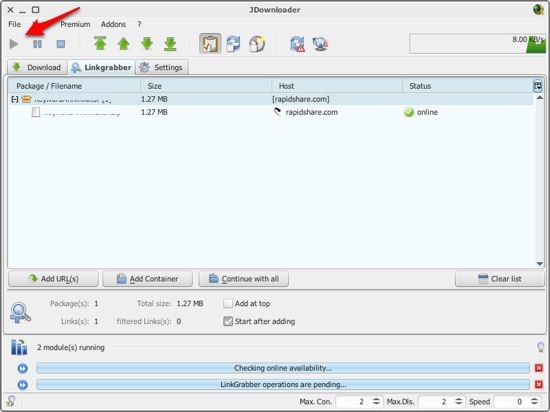Adjust Speed limit spinner arrows

tap(534, 401)
